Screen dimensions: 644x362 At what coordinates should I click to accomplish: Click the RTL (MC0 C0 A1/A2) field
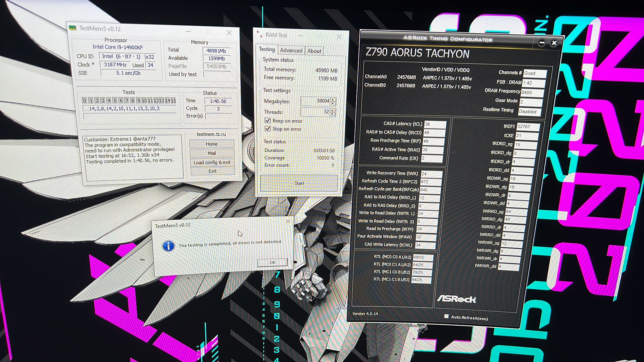click(x=423, y=257)
